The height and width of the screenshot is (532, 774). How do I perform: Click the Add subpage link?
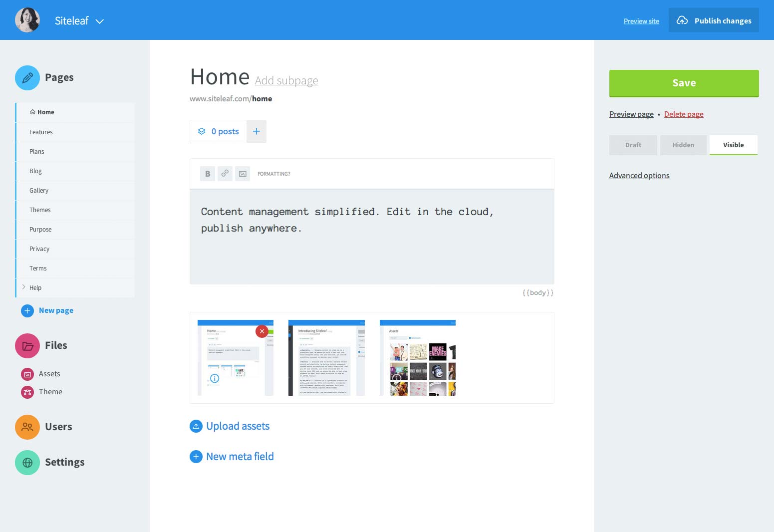286,81
